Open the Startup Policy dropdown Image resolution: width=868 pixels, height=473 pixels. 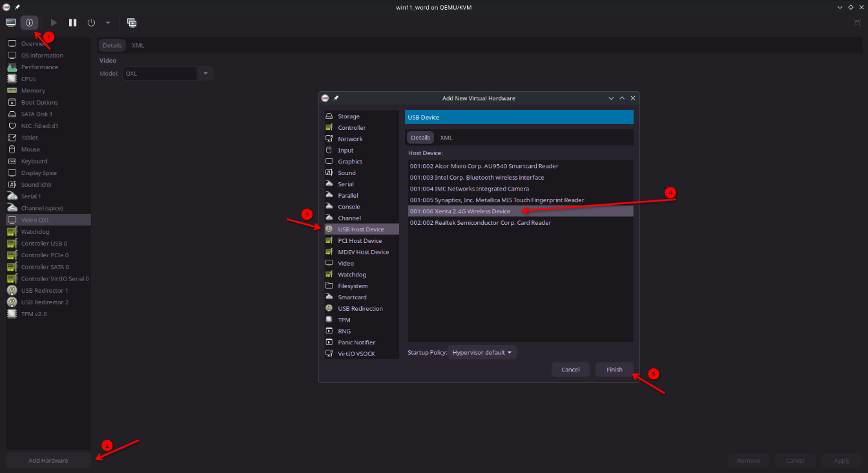click(482, 352)
